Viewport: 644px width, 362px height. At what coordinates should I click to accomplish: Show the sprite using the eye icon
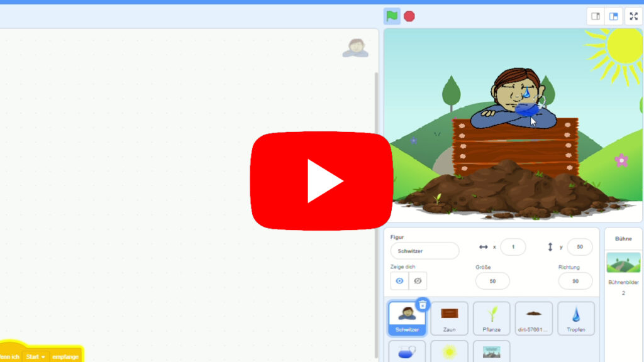pos(399,281)
